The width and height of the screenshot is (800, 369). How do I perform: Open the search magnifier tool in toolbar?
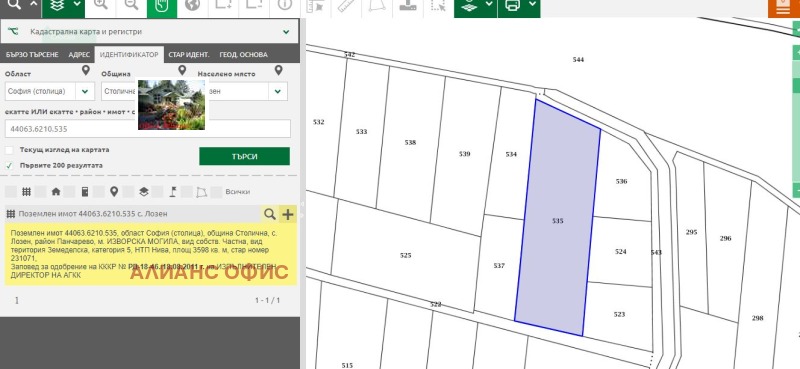tap(15, 5)
